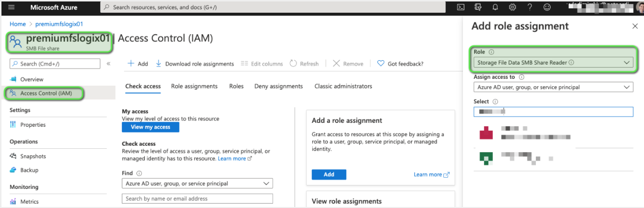644x208 pixels.
Task: Select the red-avatar search result
Action: (553, 133)
